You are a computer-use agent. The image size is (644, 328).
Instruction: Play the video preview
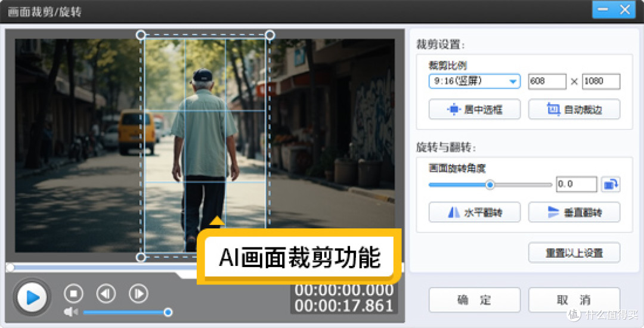tap(32, 297)
